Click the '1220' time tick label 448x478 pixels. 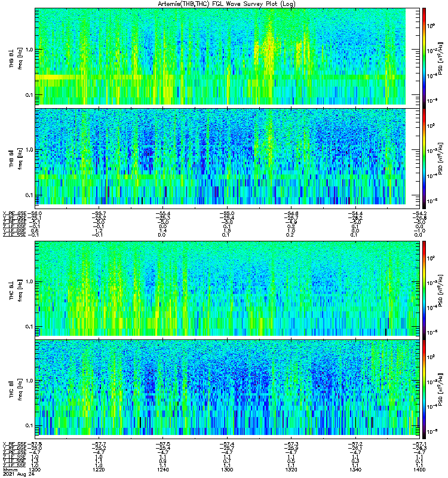tap(99, 470)
